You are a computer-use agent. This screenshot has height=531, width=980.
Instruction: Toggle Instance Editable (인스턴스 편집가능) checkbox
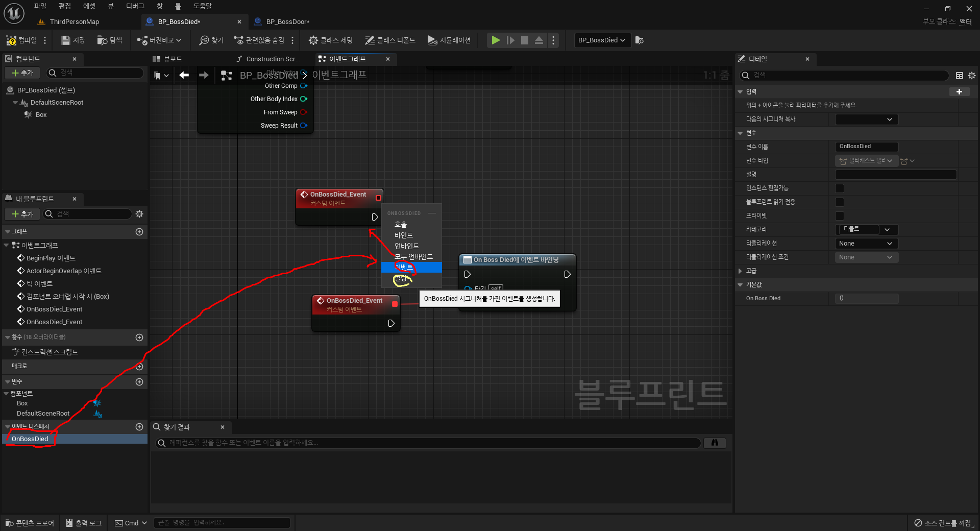click(x=840, y=188)
